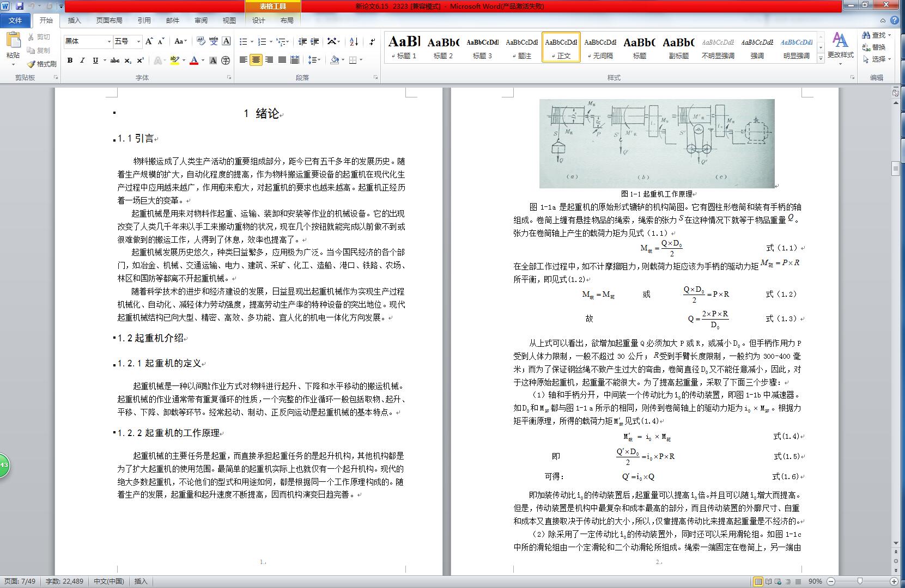Switch to Page Layout (页面布局) tab
Screen dimensions: 905x588
click(x=109, y=20)
